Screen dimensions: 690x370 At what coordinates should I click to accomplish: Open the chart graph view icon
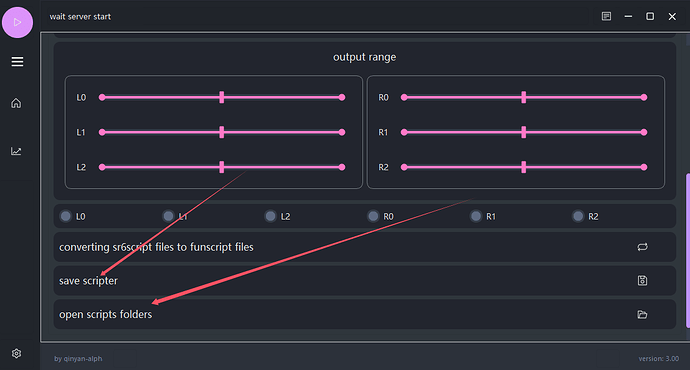click(16, 151)
